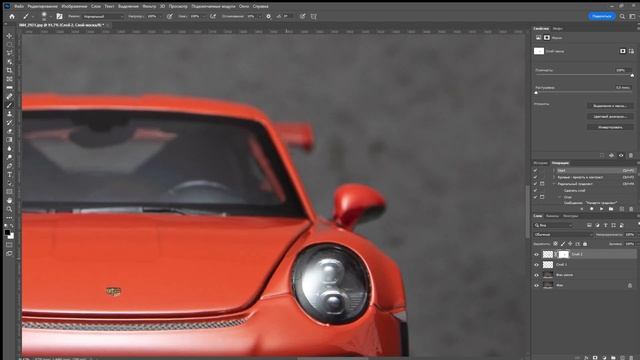
Task: Hide the Слой 1 layer
Action: (x=536, y=264)
